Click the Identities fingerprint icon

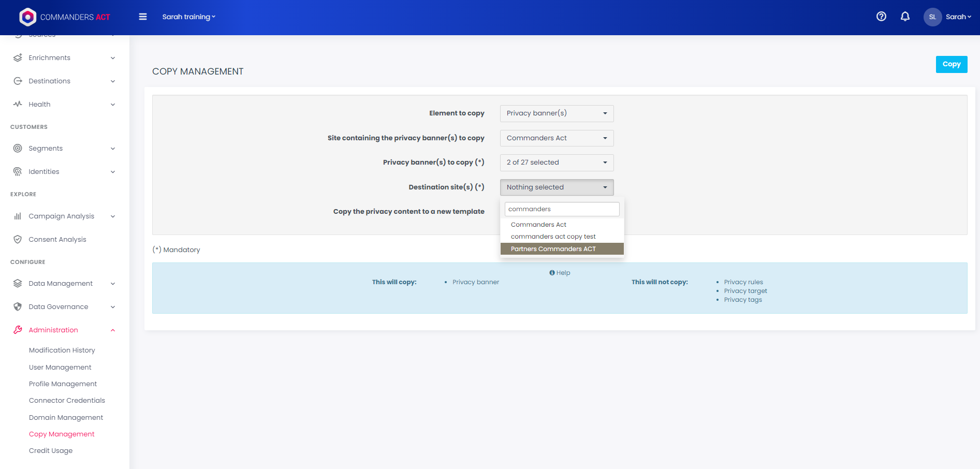tap(18, 172)
